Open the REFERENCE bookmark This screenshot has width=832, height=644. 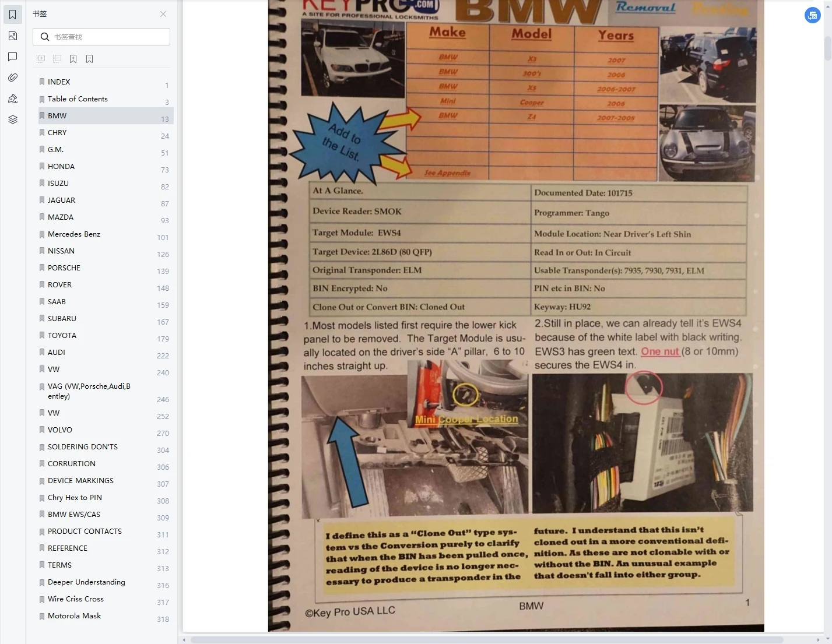pyautogui.click(x=106, y=548)
